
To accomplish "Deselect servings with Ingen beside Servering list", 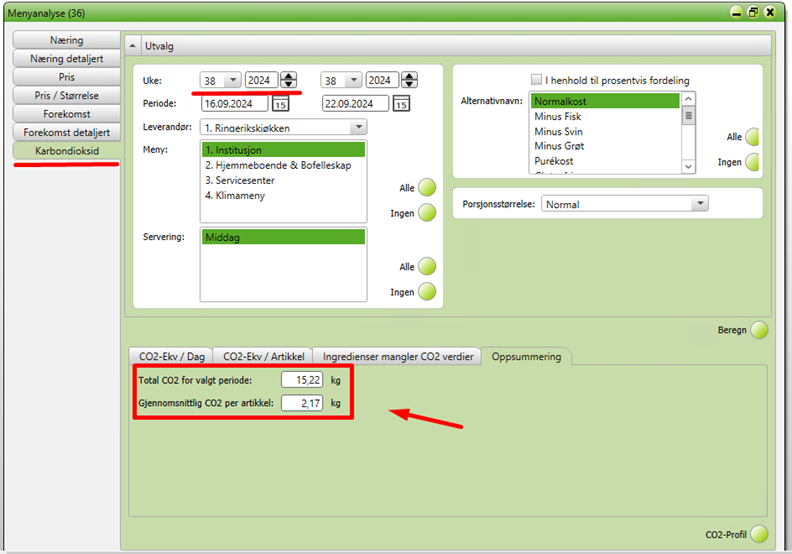I will pos(427,291).
